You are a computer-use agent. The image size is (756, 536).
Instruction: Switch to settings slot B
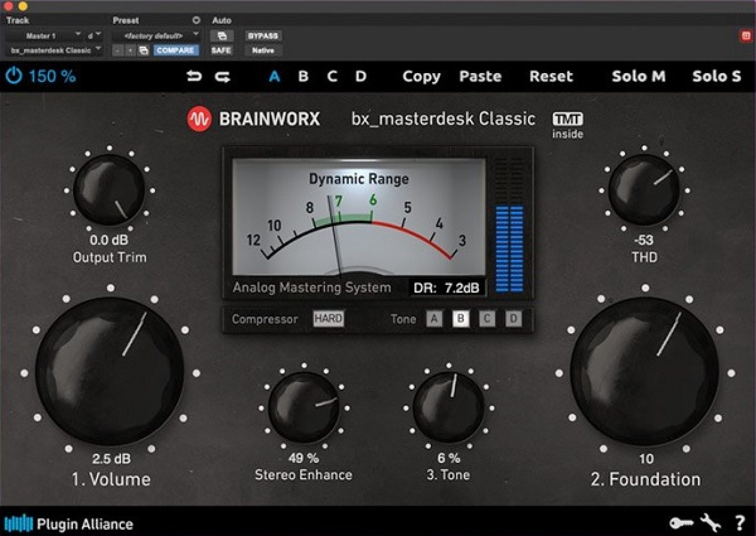click(303, 76)
